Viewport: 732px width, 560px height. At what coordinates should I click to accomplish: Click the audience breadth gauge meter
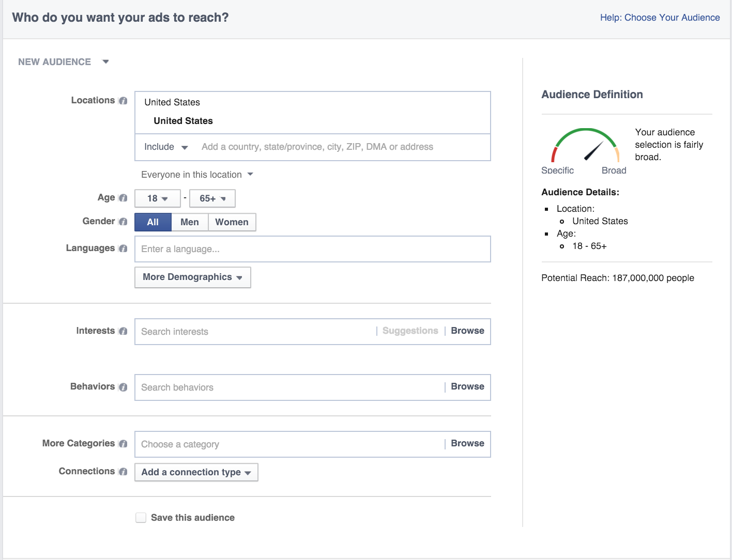pyautogui.click(x=585, y=146)
